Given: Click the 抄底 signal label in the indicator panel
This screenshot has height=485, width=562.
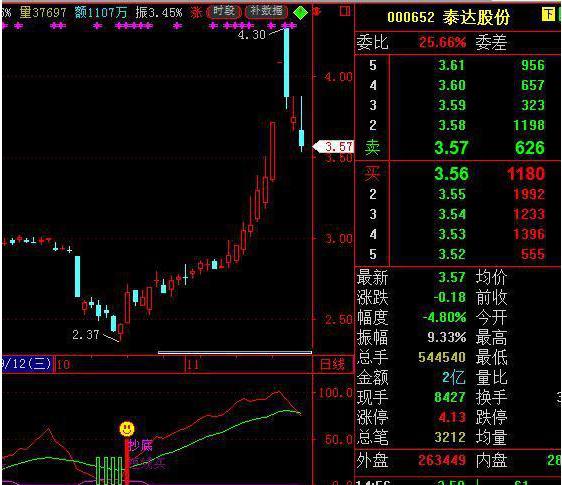Looking at the screenshot, I should [x=140, y=445].
